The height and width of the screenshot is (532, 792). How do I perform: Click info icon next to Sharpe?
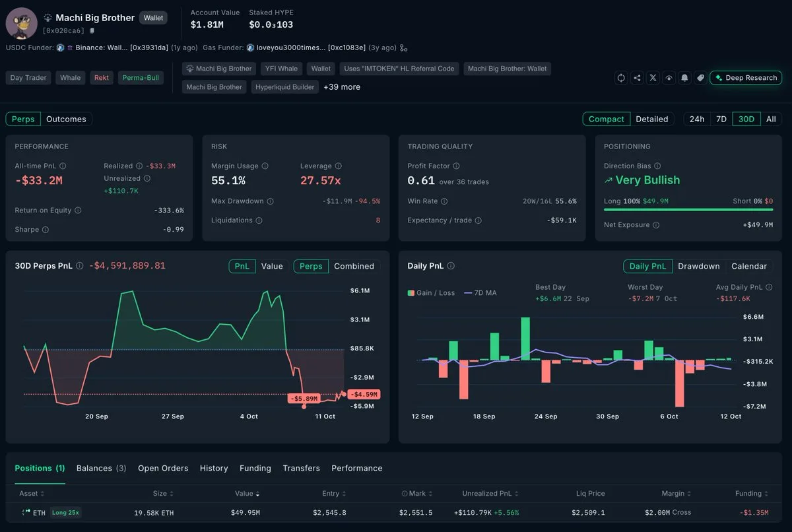point(46,230)
